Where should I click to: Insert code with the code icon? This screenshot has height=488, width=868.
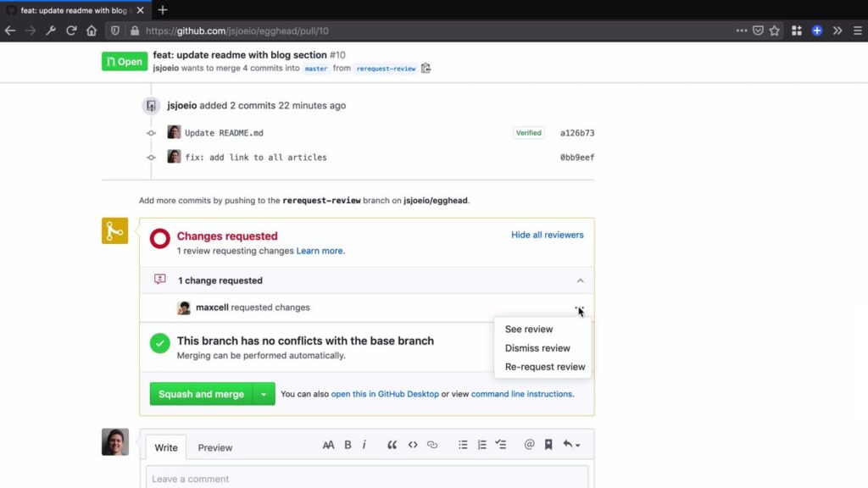pyautogui.click(x=413, y=444)
